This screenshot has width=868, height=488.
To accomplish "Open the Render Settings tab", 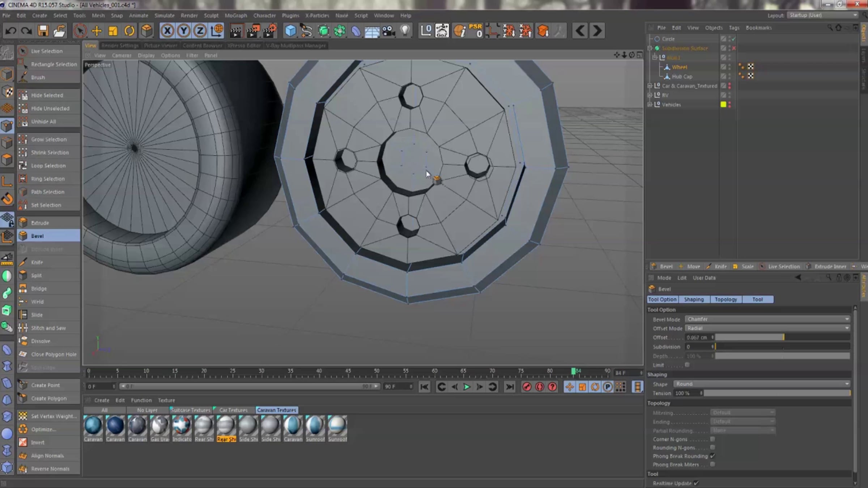I will [120, 46].
